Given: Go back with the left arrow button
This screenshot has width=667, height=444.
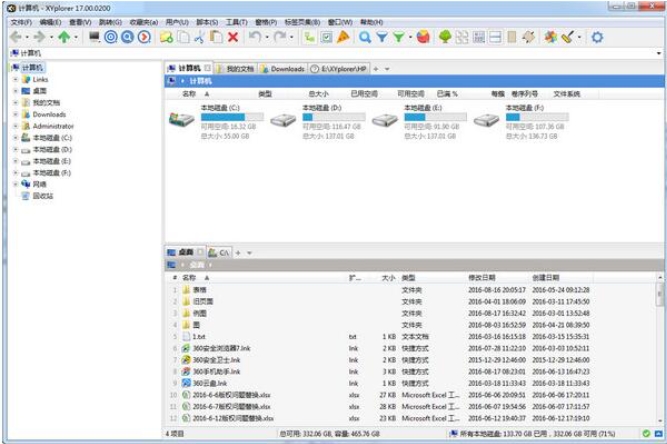Looking at the screenshot, I should 15,37.
